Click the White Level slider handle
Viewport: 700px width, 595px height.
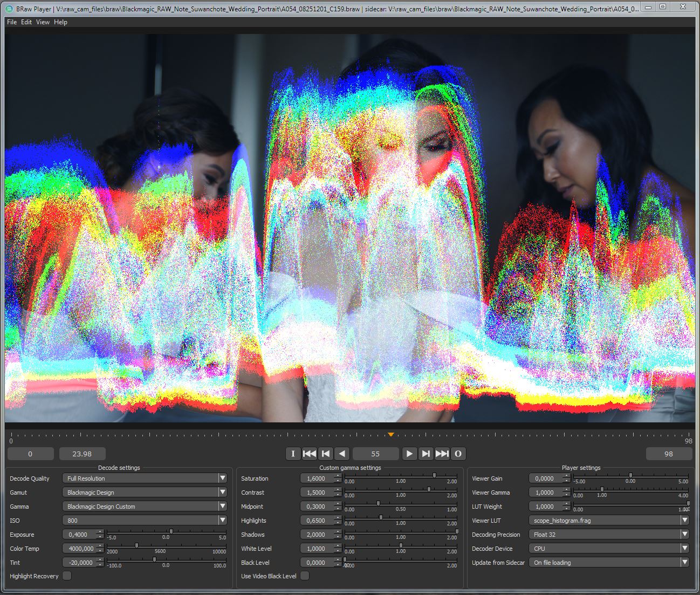pyautogui.click(x=401, y=545)
